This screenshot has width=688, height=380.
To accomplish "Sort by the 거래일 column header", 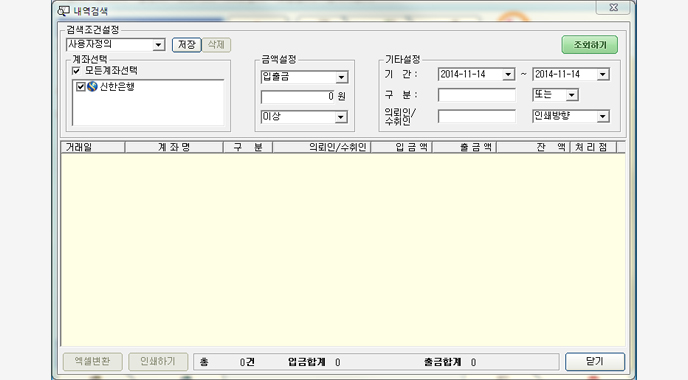I will (x=93, y=147).
